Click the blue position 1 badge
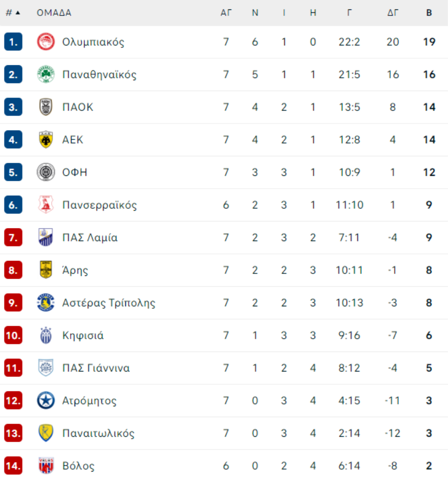The width and height of the screenshot is (448, 479). pos(13,42)
